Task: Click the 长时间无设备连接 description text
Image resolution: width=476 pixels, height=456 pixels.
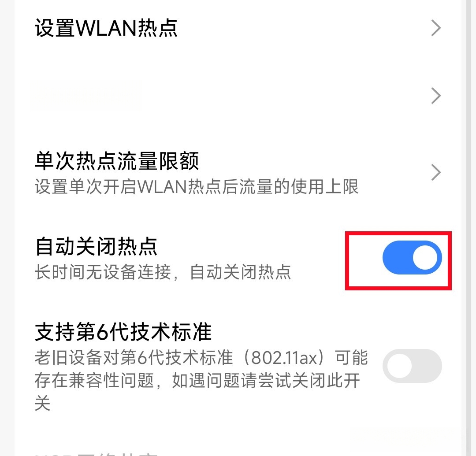Action: (163, 272)
